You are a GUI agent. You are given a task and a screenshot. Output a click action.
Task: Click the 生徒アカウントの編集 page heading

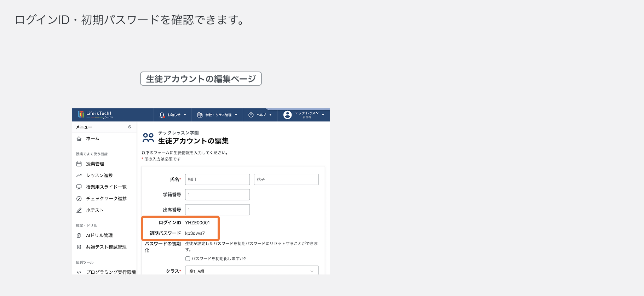[x=193, y=141]
